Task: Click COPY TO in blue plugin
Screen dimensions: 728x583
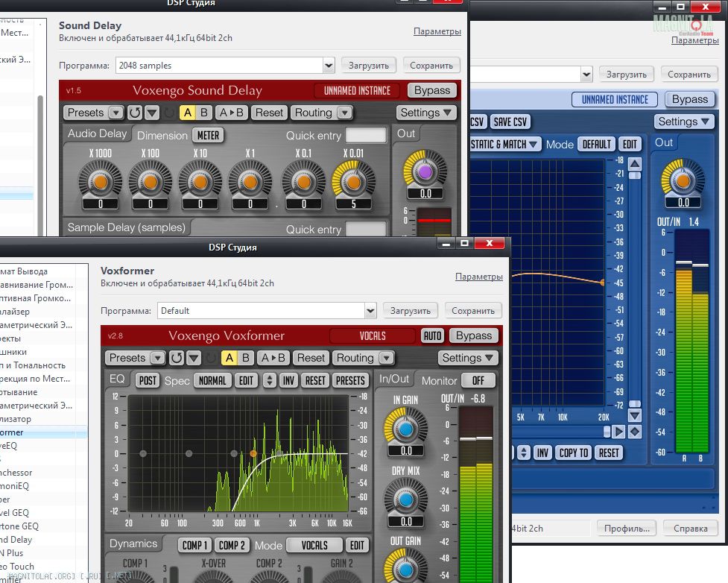Action: (574, 453)
